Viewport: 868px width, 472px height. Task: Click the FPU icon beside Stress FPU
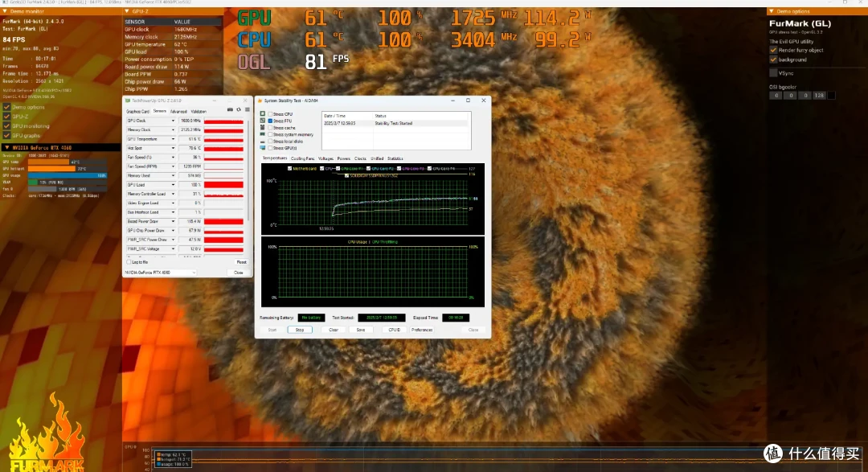pyautogui.click(x=263, y=121)
